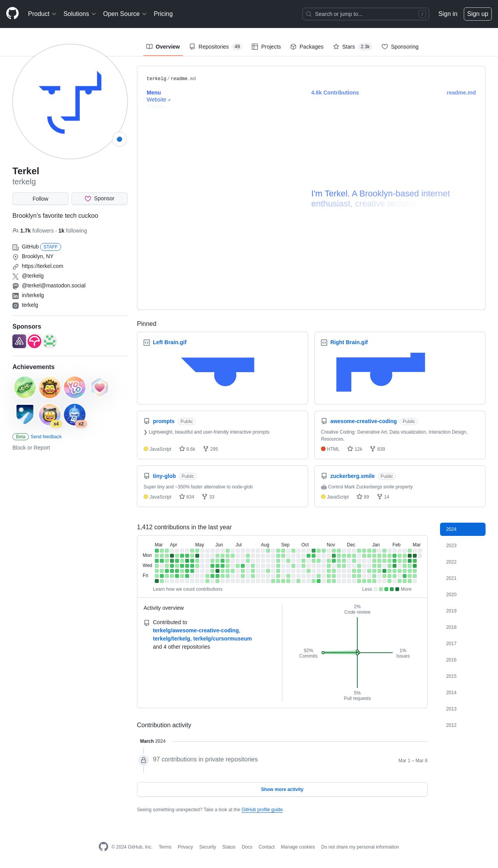Open the Projects tab
This screenshot has width=498, height=868.
pyautogui.click(x=266, y=47)
